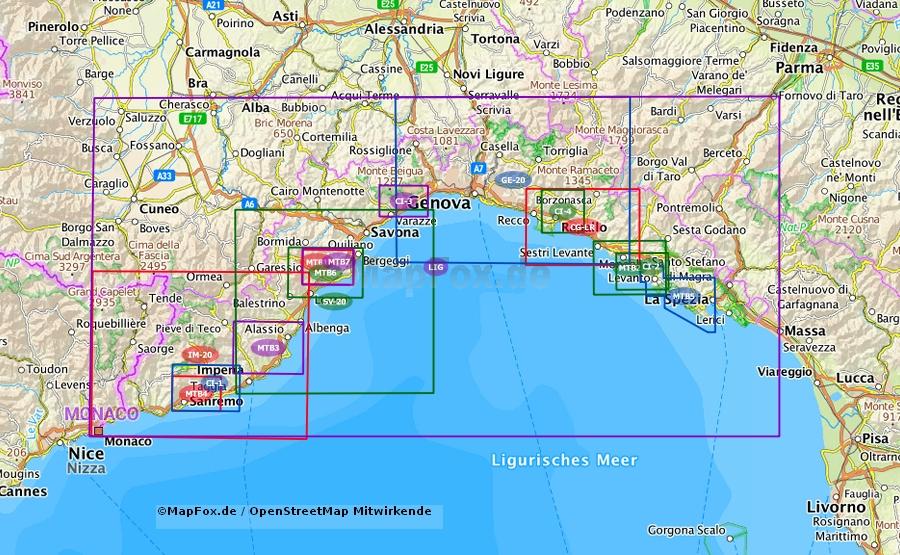The image size is (900, 555).
Task: Select the purple MTB3 marker near Alassio
Action: coord(268,347)
